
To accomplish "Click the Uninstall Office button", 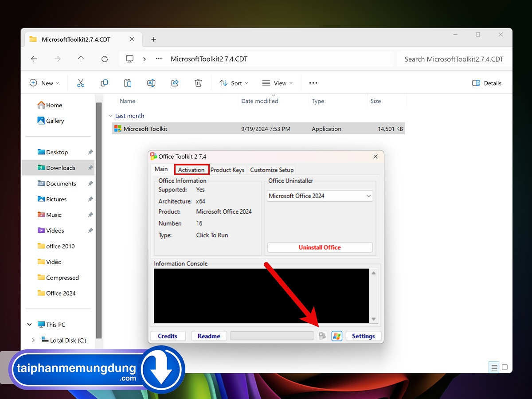I will pos(320,247).
